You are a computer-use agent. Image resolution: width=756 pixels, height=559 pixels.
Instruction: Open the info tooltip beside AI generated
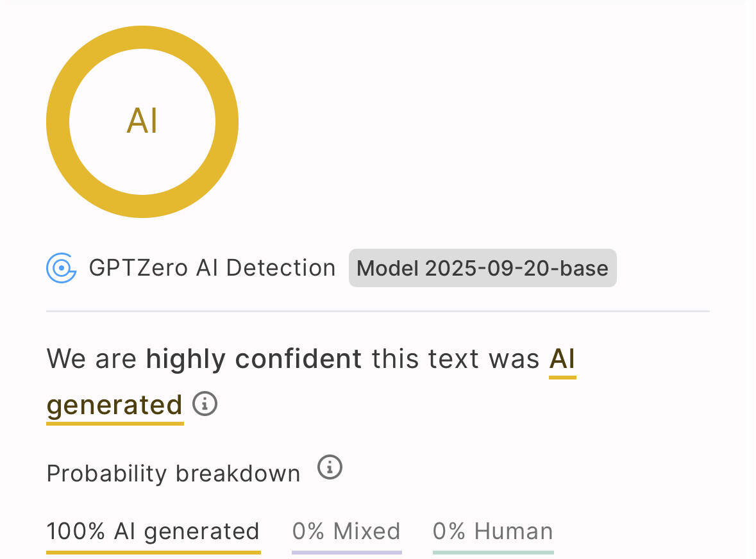[205, 404]
